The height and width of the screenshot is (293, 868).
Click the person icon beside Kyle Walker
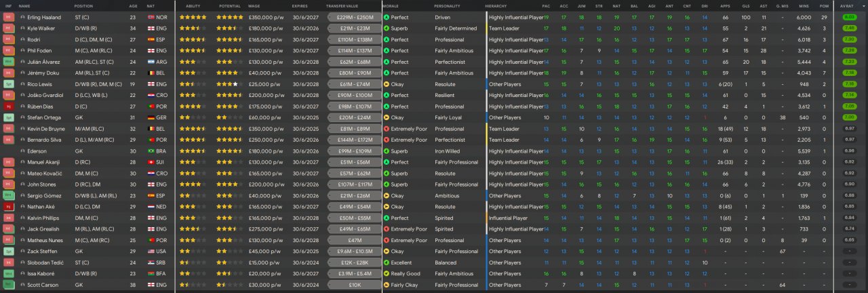coord(22,28)
